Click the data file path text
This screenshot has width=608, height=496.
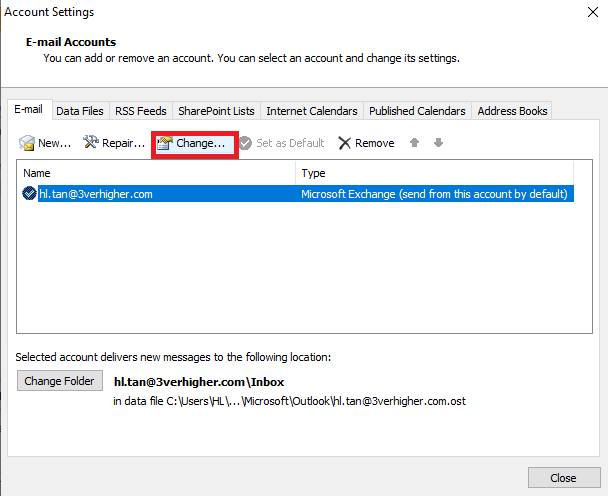289,401
